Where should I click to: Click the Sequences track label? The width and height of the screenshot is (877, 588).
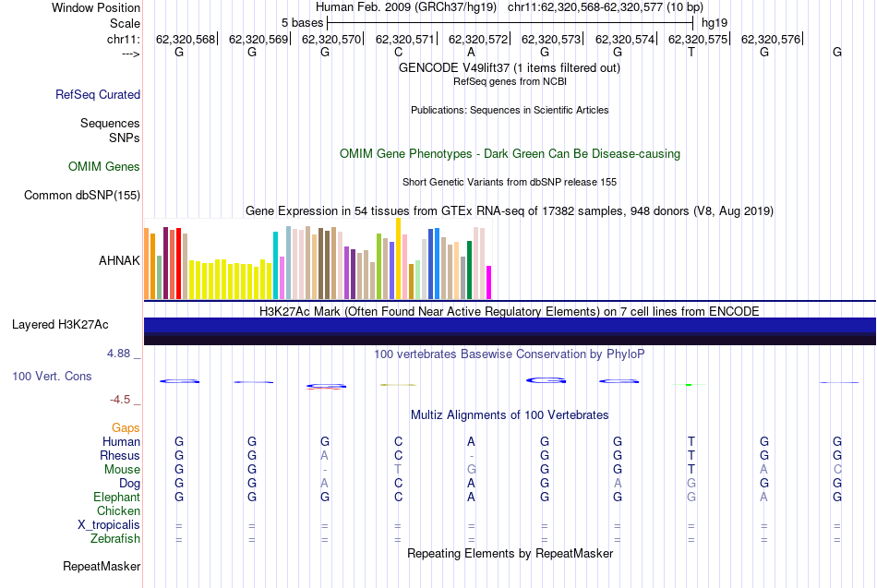coord(110,123)
